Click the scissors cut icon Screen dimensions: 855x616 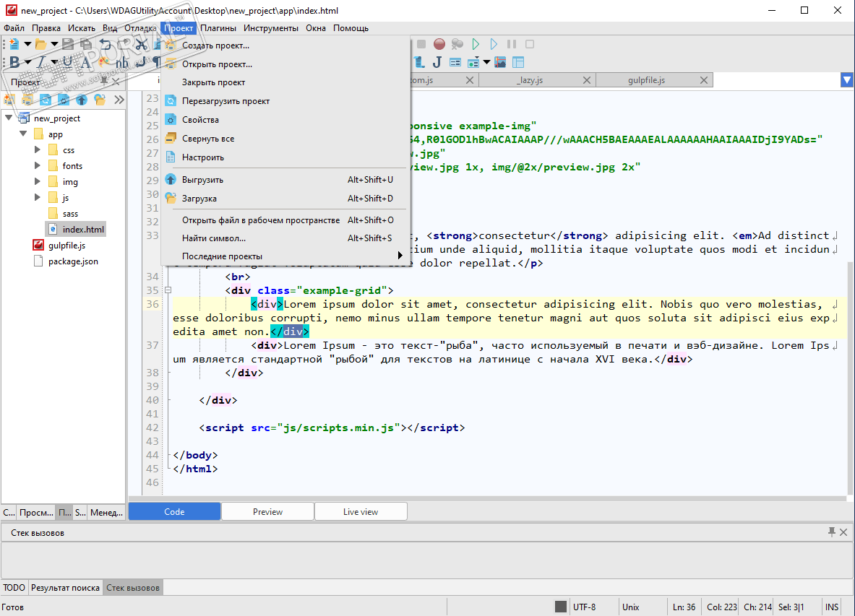click(x=141, y=44)
